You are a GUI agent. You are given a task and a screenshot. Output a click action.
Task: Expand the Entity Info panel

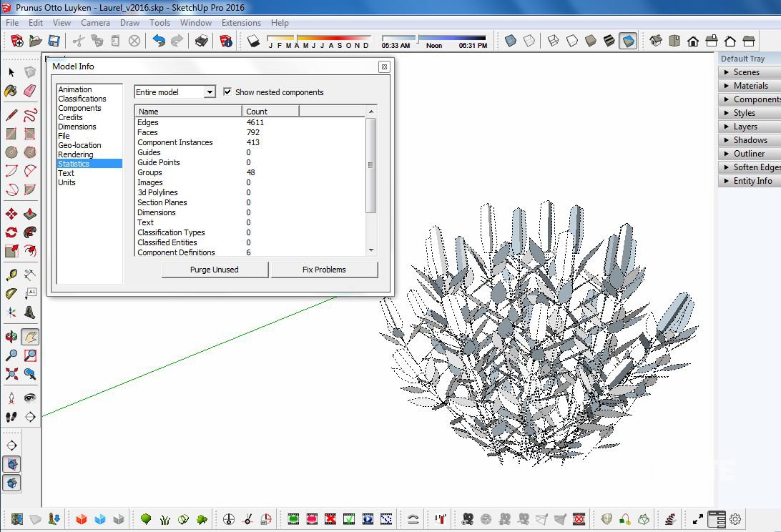click(752, 181)
